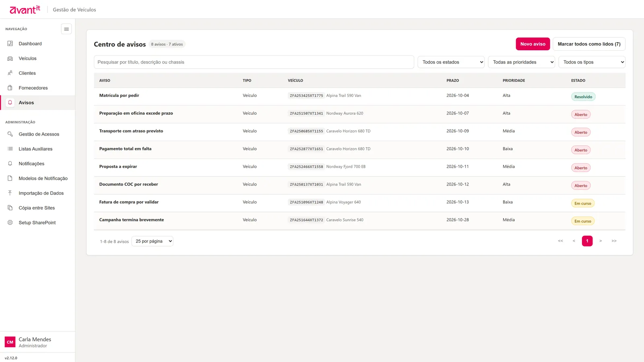
Task: Open 'Preparação em oficina excede prazo' row
Action: pyautogui.click(x=359, y=114)
